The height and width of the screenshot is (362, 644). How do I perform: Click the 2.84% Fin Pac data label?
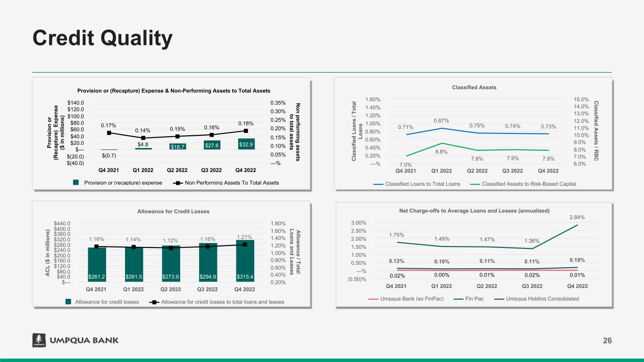[577, 217]
